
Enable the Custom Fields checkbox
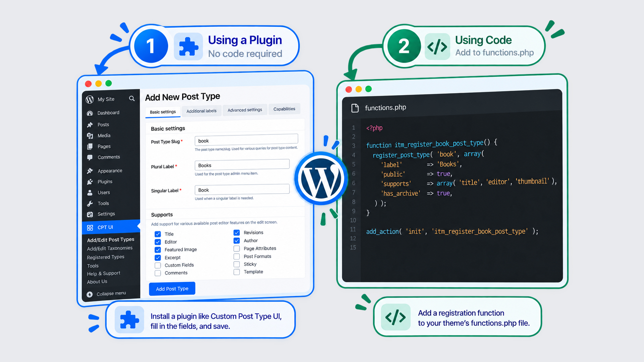pyautogui.click(x=158, y=265)
